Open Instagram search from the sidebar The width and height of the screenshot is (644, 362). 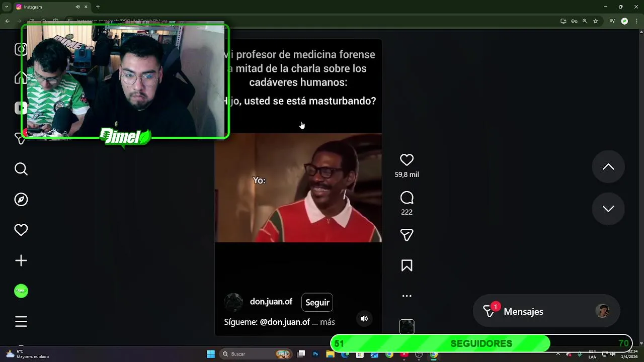click(21, 169)
